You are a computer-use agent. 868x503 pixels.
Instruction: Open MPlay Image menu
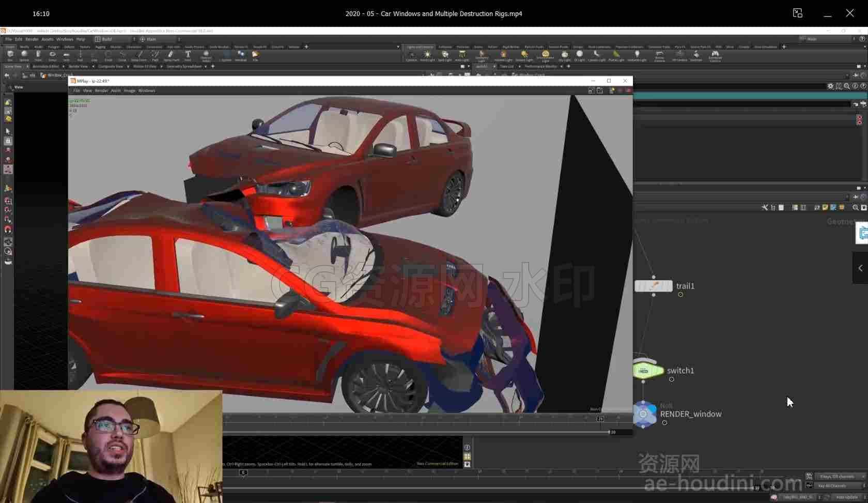(129, 90)
